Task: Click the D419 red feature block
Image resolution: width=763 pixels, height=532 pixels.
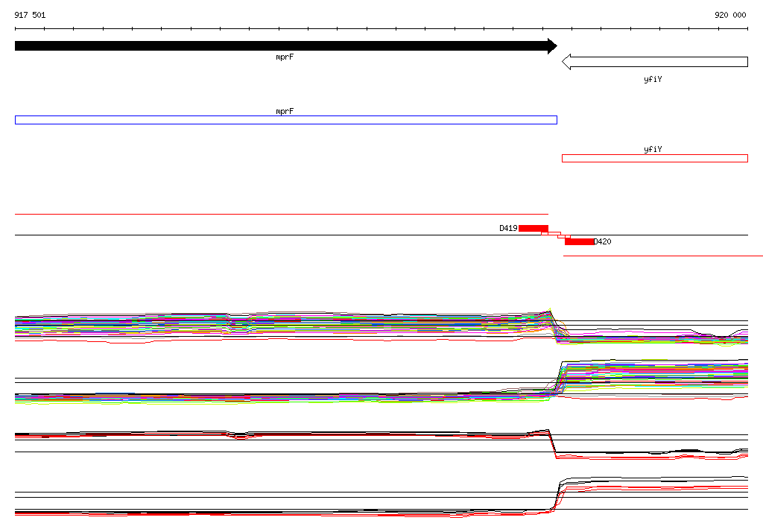Action: [534, 228]
